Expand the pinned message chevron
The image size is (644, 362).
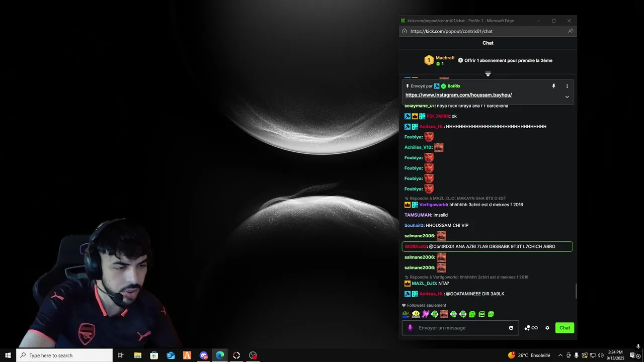[x=567, y=97]
